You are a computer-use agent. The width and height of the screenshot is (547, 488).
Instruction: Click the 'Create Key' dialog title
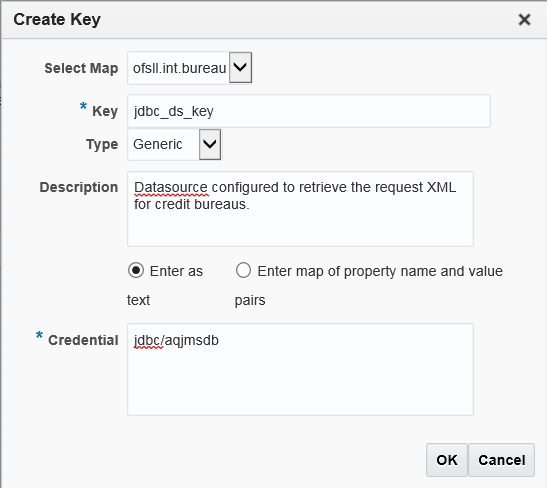point(57,19)
